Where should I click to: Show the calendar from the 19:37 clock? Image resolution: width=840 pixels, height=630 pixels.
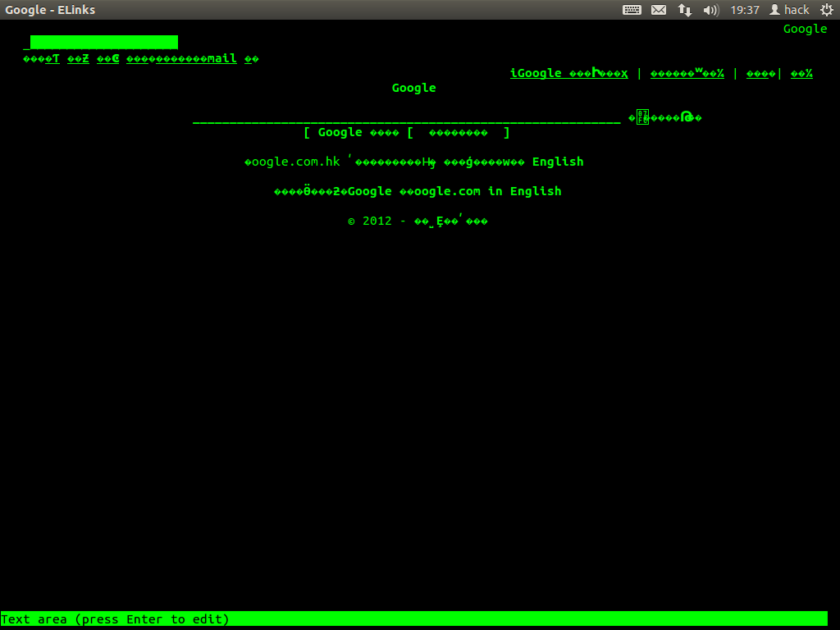pyautogui.click(x=745, y=10)
